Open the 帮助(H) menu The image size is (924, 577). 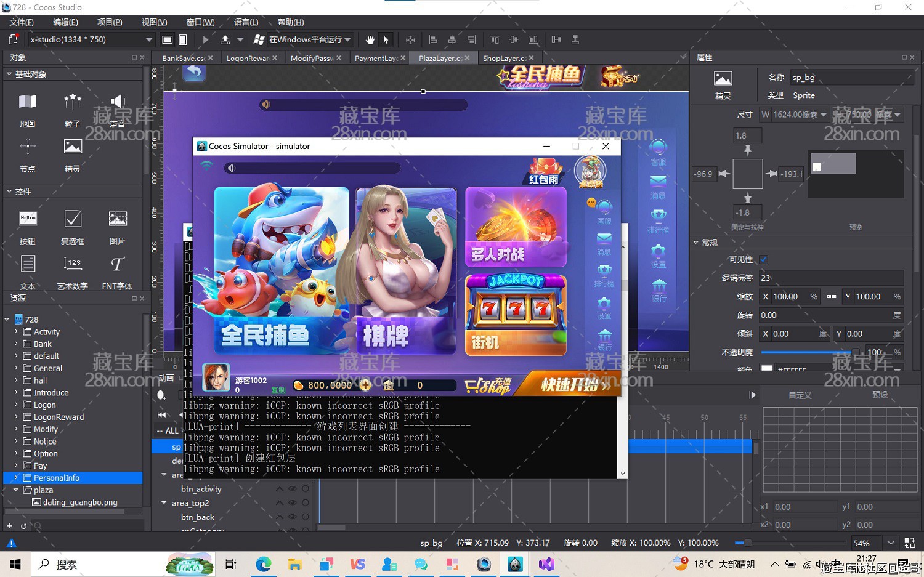(x=291, y=22)
